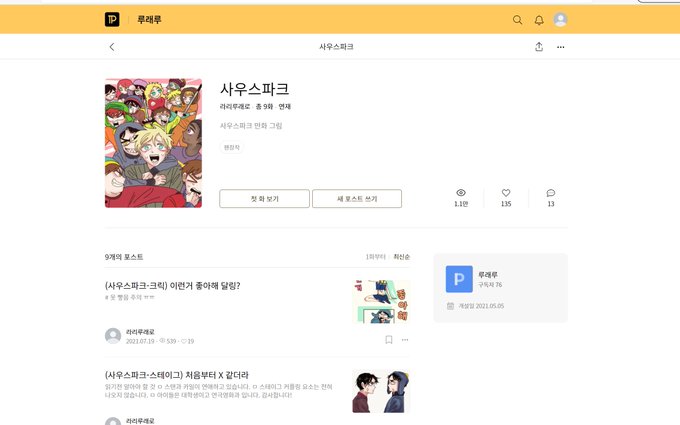Click the heart likes icon showing 135
Screen dimensions: 680x425
click(506, 193)
